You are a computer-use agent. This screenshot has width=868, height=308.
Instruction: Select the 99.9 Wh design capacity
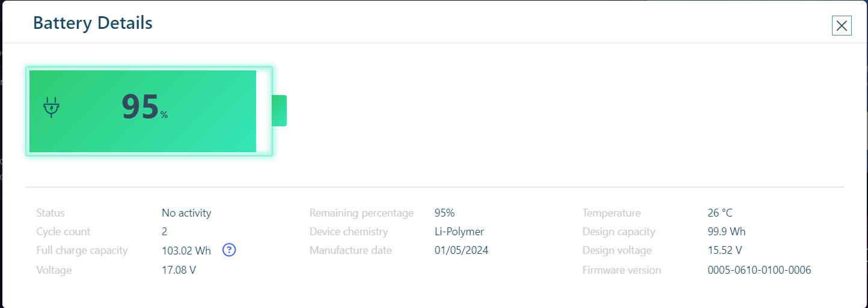point(727,232)
